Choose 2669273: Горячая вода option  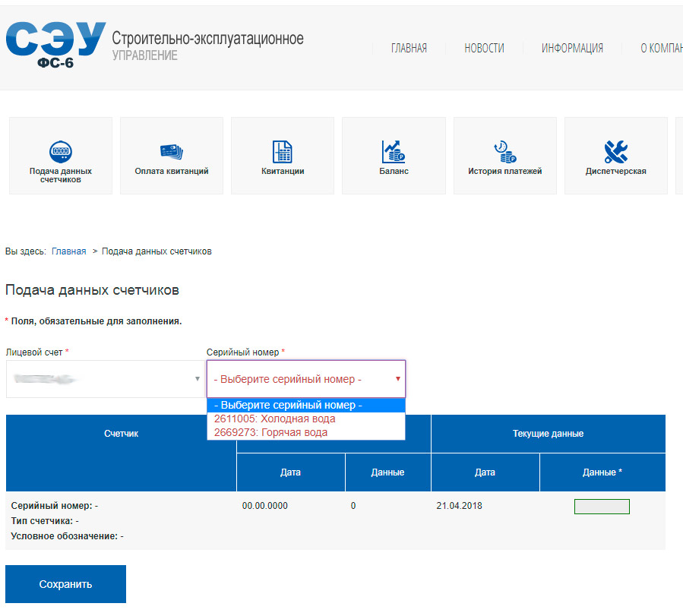pyautogui.click(x=271, y=432)
